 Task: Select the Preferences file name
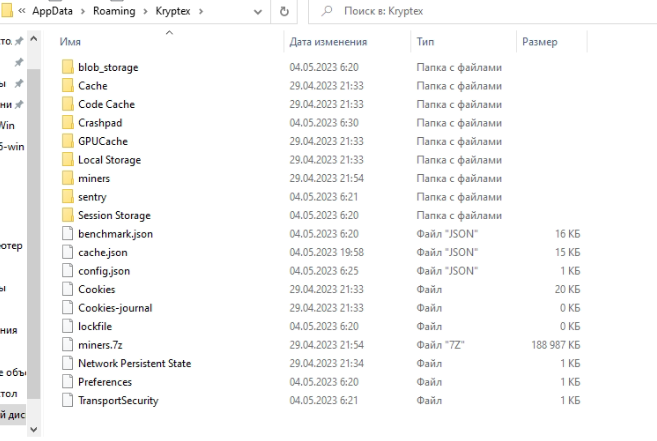coord(105,381)
